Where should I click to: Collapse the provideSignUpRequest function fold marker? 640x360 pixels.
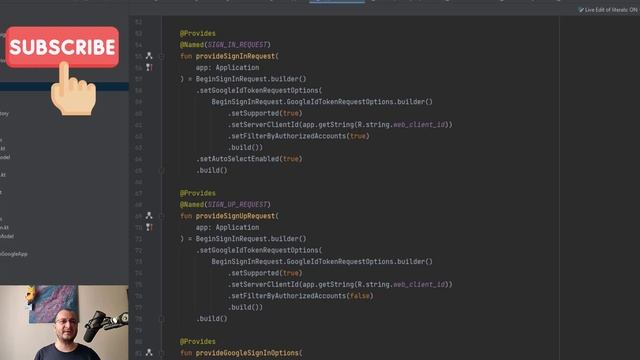[162, 216]
